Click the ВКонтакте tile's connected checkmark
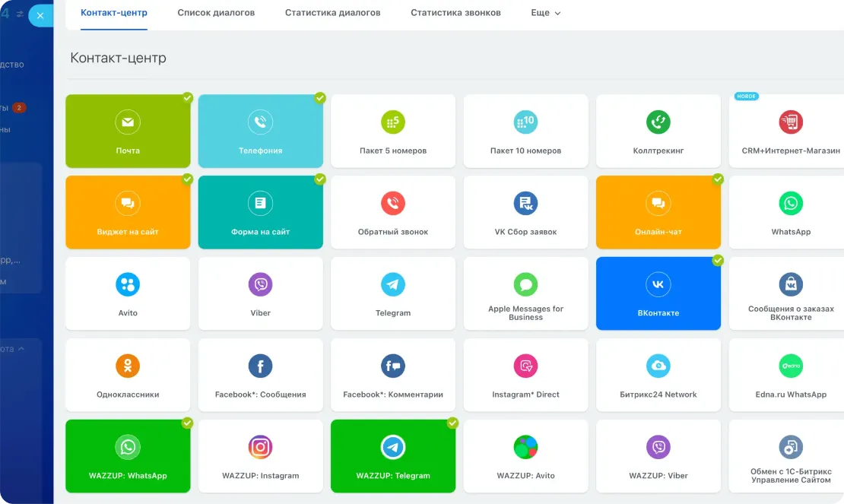The height and width of the screenshot is (504, 844). [x=718, y=260]
